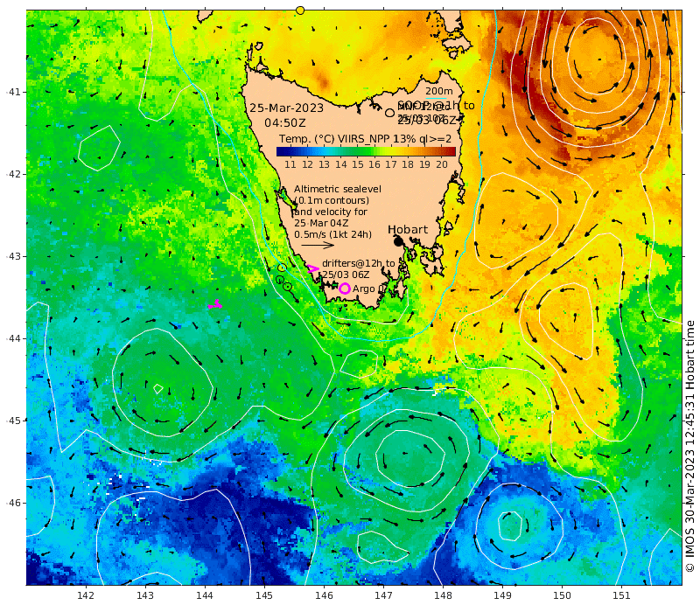Click the longitude axis label '151'
The image size is (700, 612).
pyautogui.click(x=621, y=595)
